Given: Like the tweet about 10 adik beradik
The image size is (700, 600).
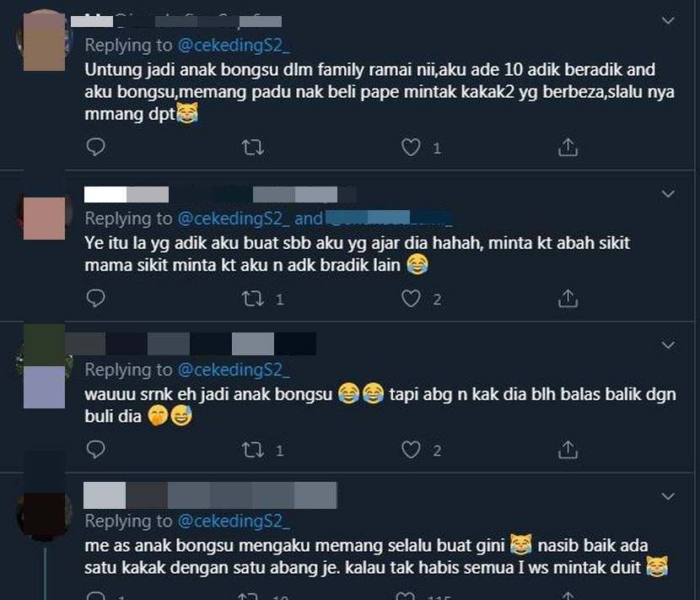Looking at the screenshot, I should [x=411, y=147].
